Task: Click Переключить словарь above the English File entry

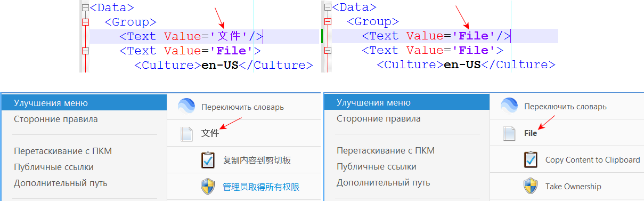Action: pyautogui.click(x=565, y=107)
